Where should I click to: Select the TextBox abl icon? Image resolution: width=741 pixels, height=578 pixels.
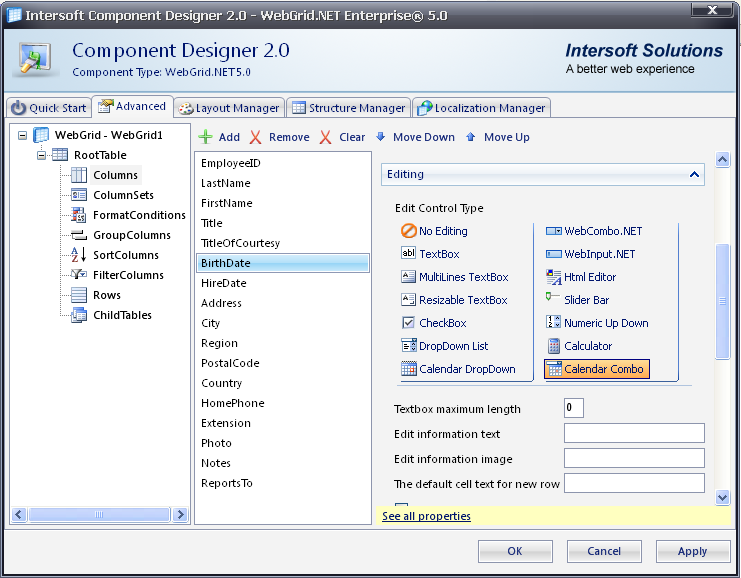[408, 253]
